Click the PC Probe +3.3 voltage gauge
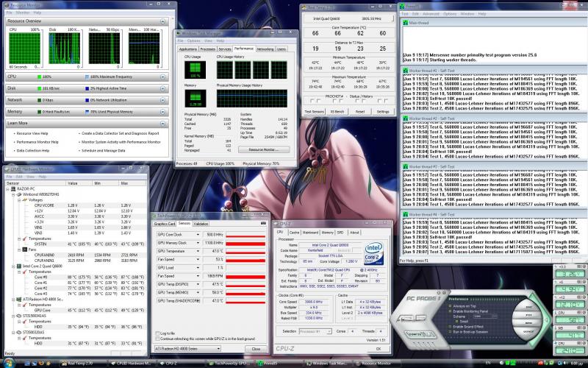The height and width of the screenshot is (368, 588). click(x=570, y=274)
